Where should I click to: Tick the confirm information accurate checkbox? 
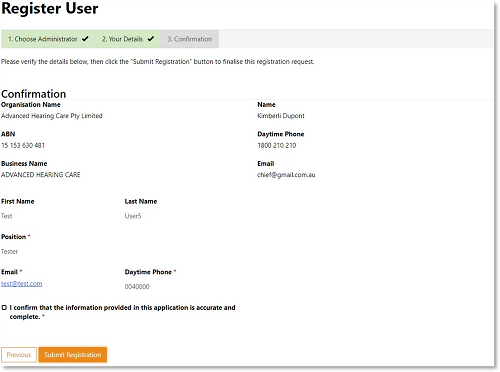pos(4,308)
